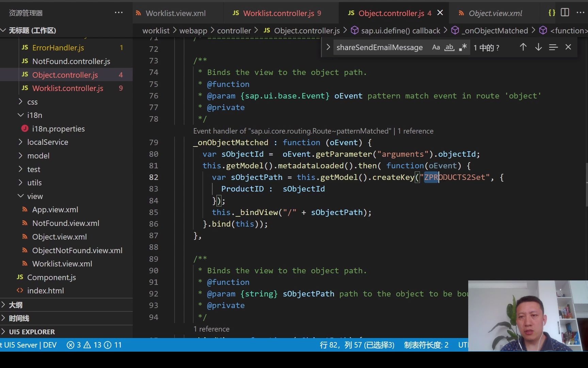The width and height of the screenshot is (588, 368).
Task: Toggle match case in find widget
Action: (436, 47)
